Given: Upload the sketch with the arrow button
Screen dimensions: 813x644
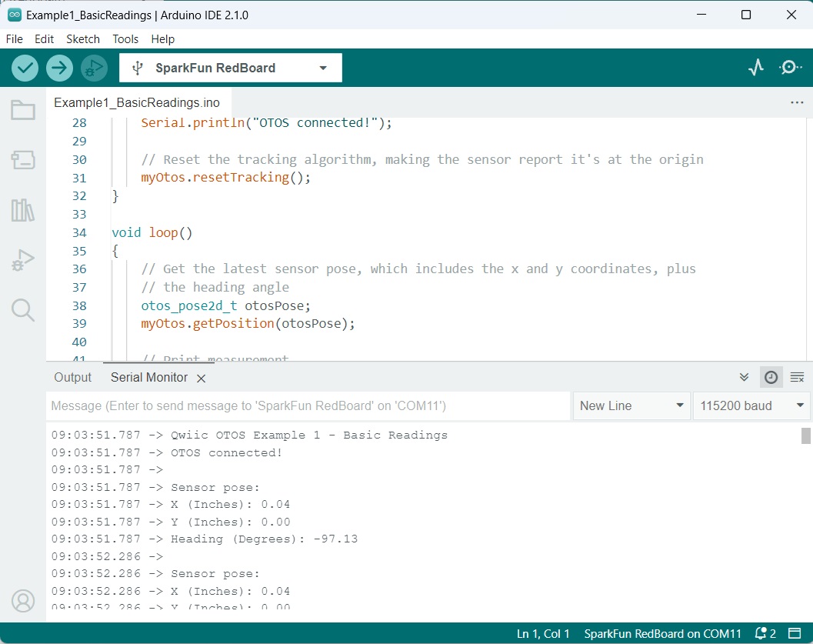Looking at the screenshot, I should pyautogui.click(x=59, y=68).
